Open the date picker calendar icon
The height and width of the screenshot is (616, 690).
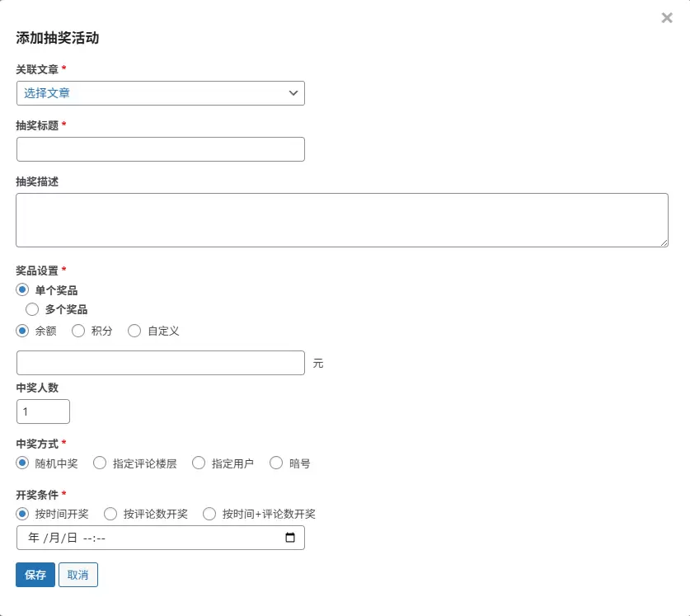tap(290, 538)
